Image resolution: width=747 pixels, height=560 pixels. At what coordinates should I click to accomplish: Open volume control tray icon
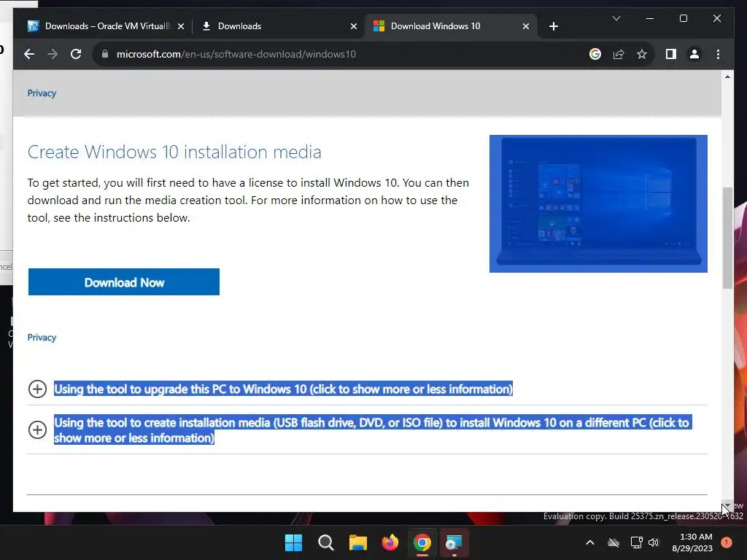[654, 542]
